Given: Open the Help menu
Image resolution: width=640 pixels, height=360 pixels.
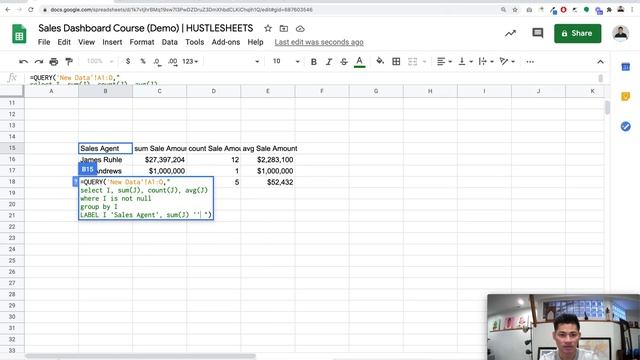Looking at the screenshot, I should pos(256,42).
